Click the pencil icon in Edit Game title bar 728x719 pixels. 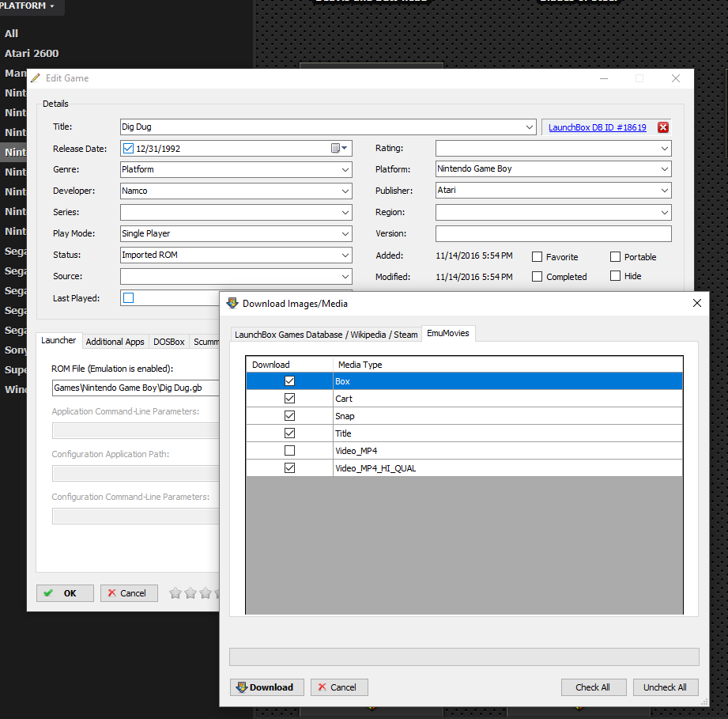coord(36,78)
